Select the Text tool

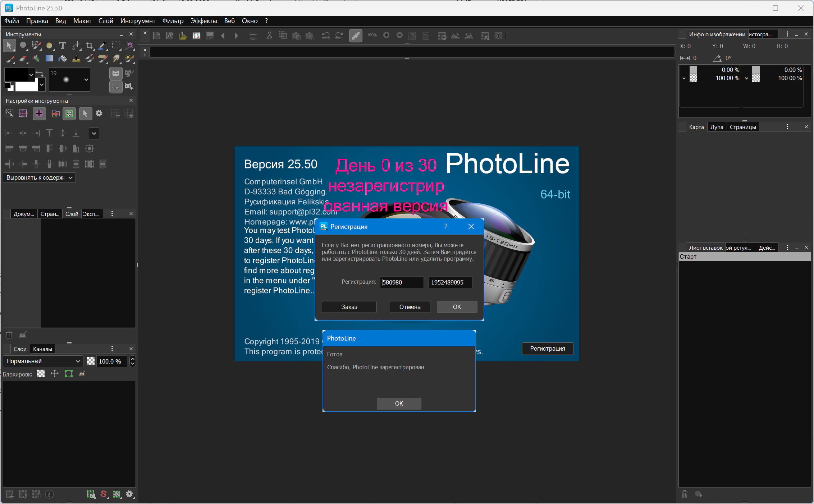[63, 46]
